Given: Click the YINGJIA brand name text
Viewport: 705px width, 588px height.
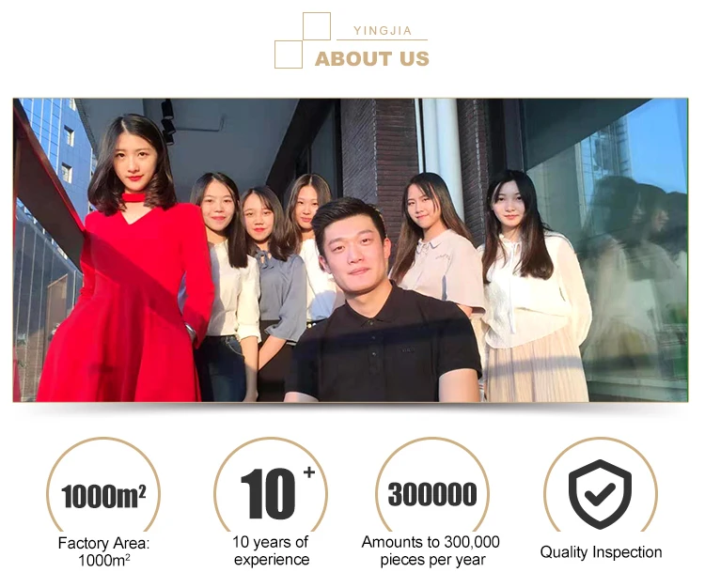Looking at the screenshot, I should click(383, 31).
